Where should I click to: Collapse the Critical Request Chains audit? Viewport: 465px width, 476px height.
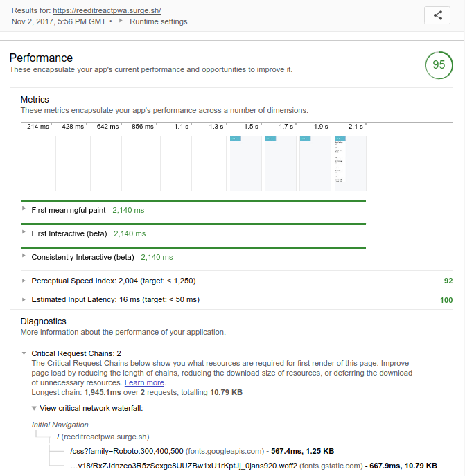click(76, 353)
